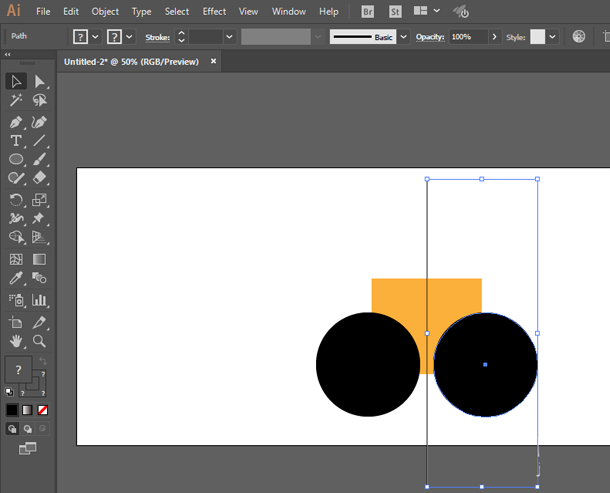Open the Object menu
This screenshot has width=610, height=493.
(x=105, y=12)
